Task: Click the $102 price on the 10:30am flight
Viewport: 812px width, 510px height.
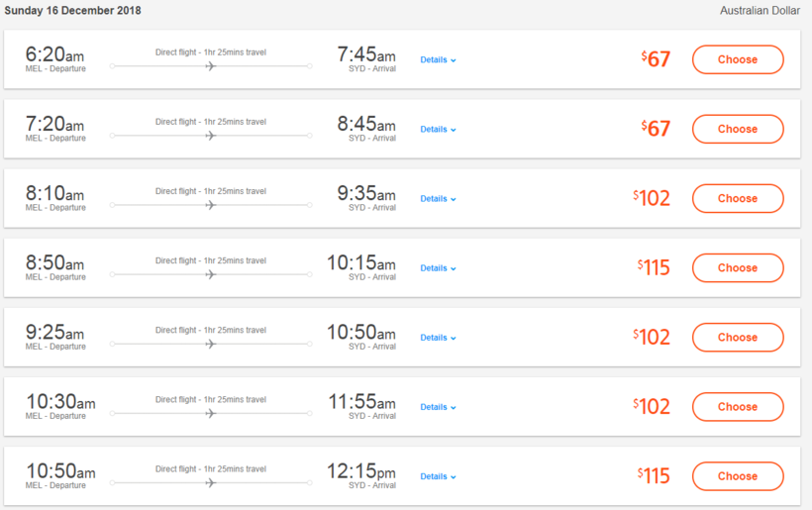Action: [653, 406]
